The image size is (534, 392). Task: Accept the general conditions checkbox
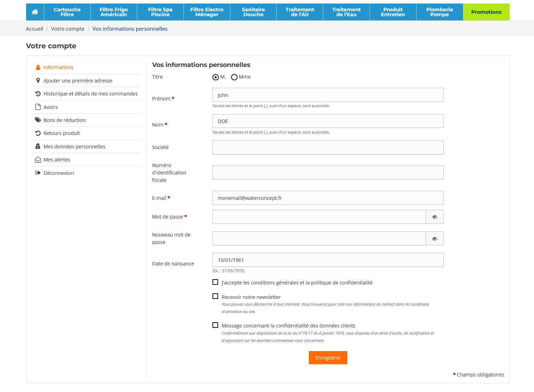tap(215, 282)
